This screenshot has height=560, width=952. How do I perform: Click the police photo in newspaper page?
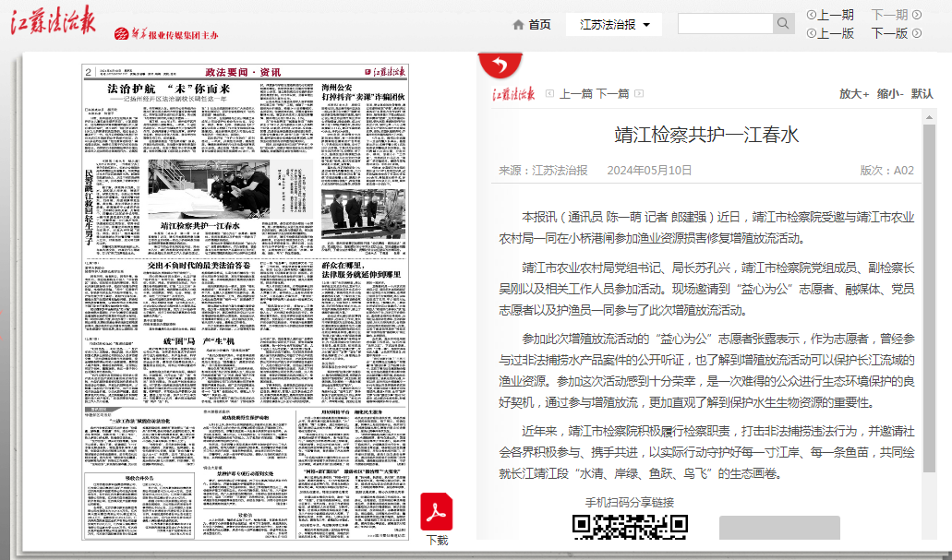(209, 189)
